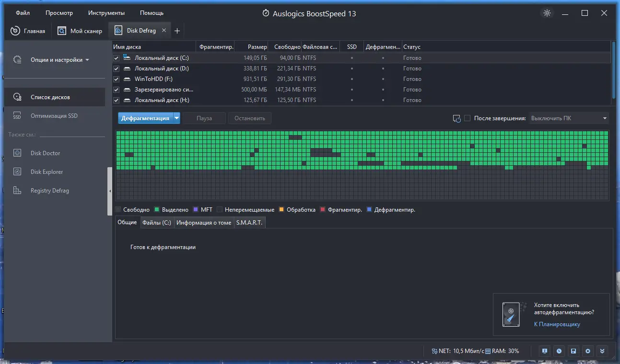The height and width of the screenshot is (364, 620).
Task: Click Дефрагментир. blue legend swatch
Action: click(369, 210)
